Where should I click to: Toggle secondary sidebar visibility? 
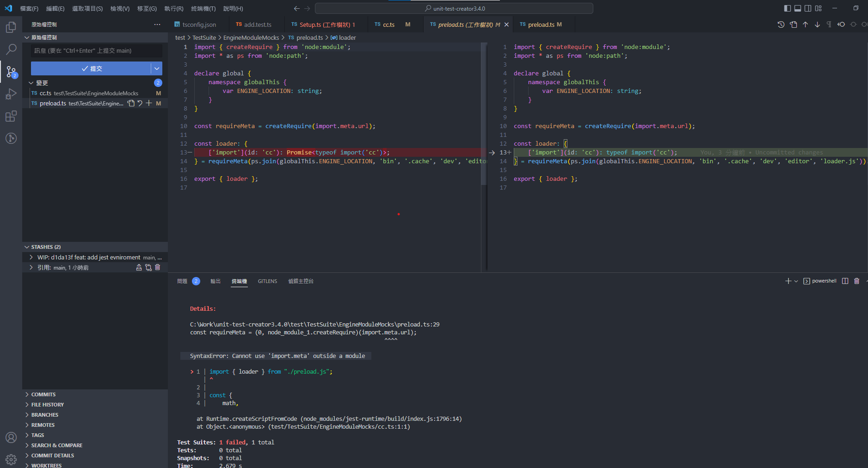click(x=808, y=8)
